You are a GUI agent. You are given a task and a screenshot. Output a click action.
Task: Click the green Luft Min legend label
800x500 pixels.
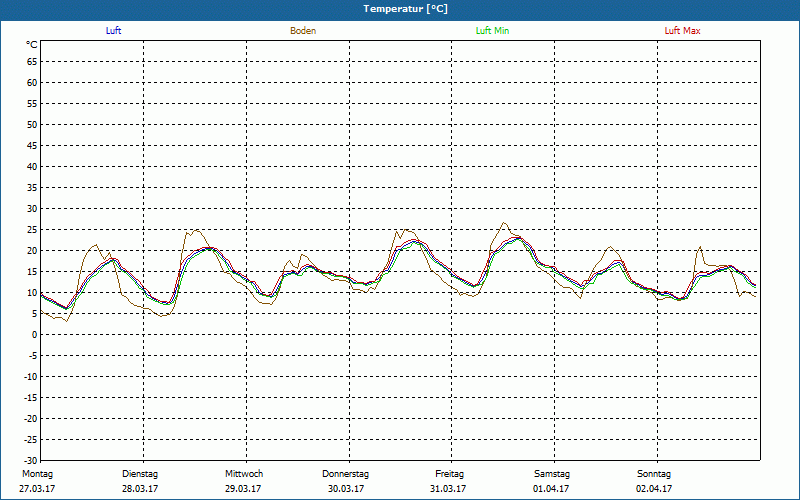(492, 31)
